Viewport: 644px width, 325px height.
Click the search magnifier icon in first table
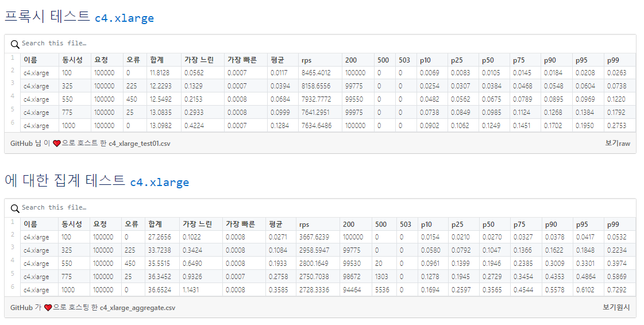point(15,44)
